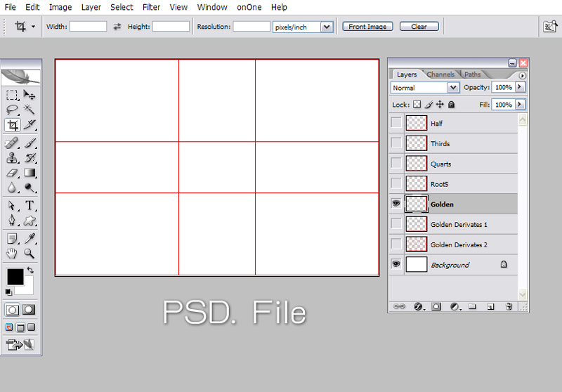
Task: Select the Eraser tool
Action: click(x=12, y=173)
